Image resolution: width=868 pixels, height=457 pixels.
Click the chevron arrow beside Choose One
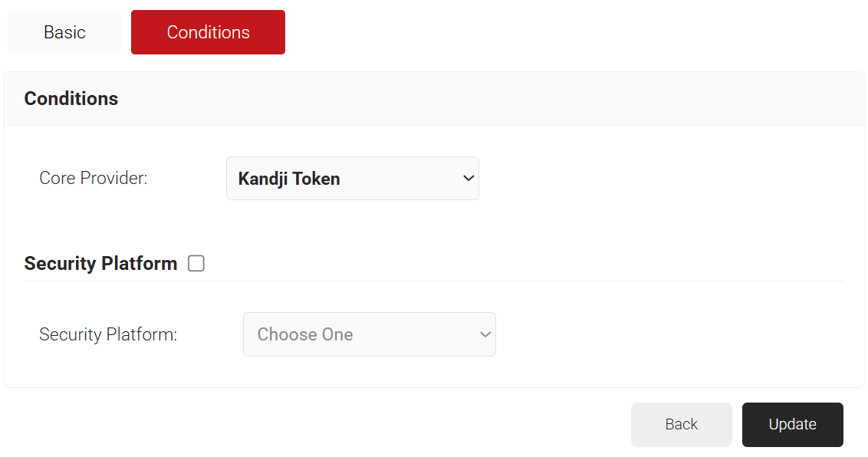485,334
